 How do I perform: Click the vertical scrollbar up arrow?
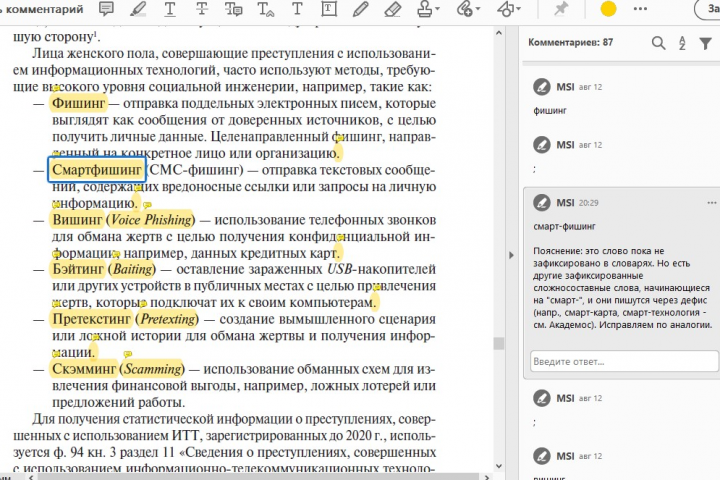pos(499,33)
